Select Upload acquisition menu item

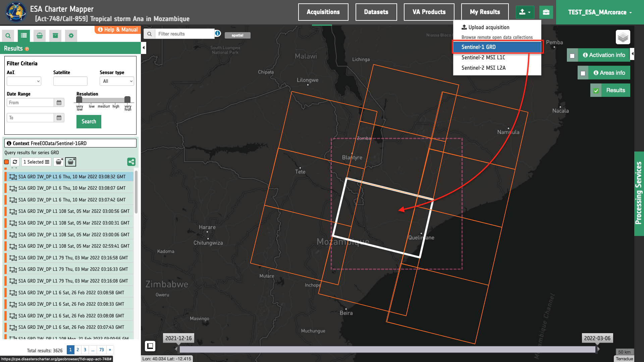497,27
